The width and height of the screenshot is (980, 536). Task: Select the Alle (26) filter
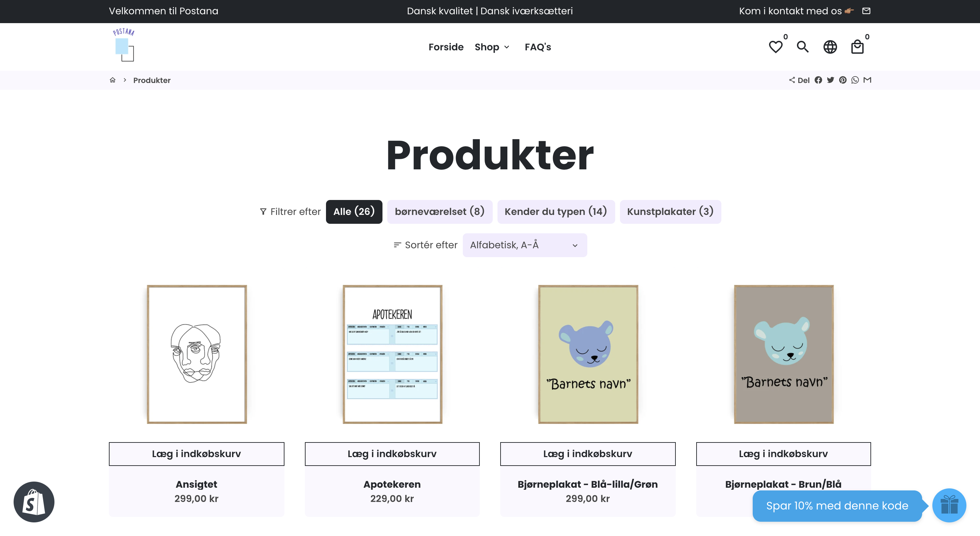point(354,212)
